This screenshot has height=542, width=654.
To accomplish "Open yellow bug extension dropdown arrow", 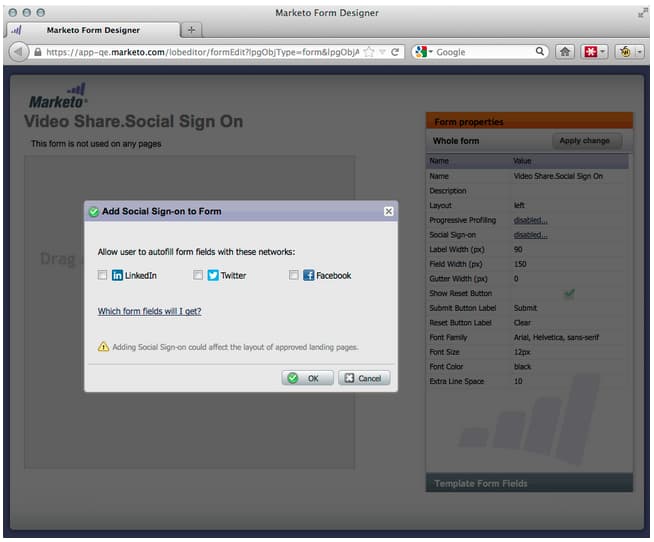I will (x=639, y=52).
